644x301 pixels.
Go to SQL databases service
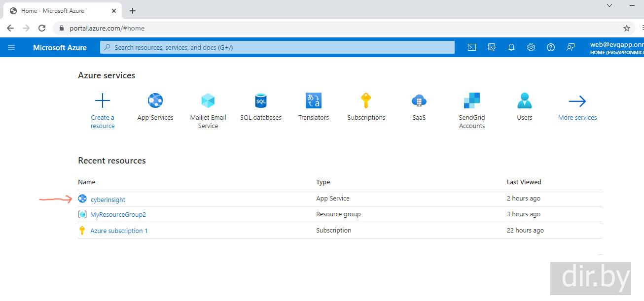click(261, 101)
